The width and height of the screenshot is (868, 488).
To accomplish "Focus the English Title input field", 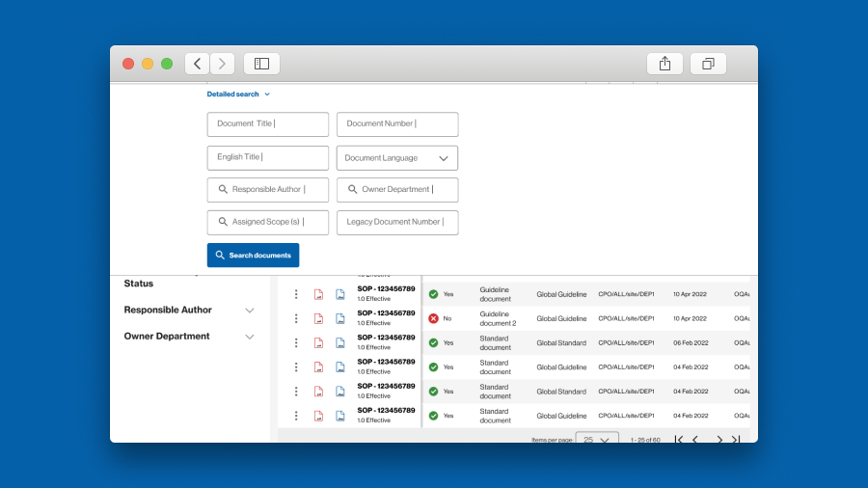I will click(268, 158).
